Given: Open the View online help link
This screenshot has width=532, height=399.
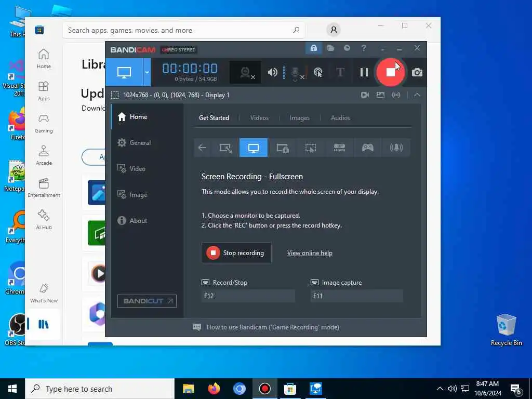Looking at the screenshot, I should click(310, 253).
